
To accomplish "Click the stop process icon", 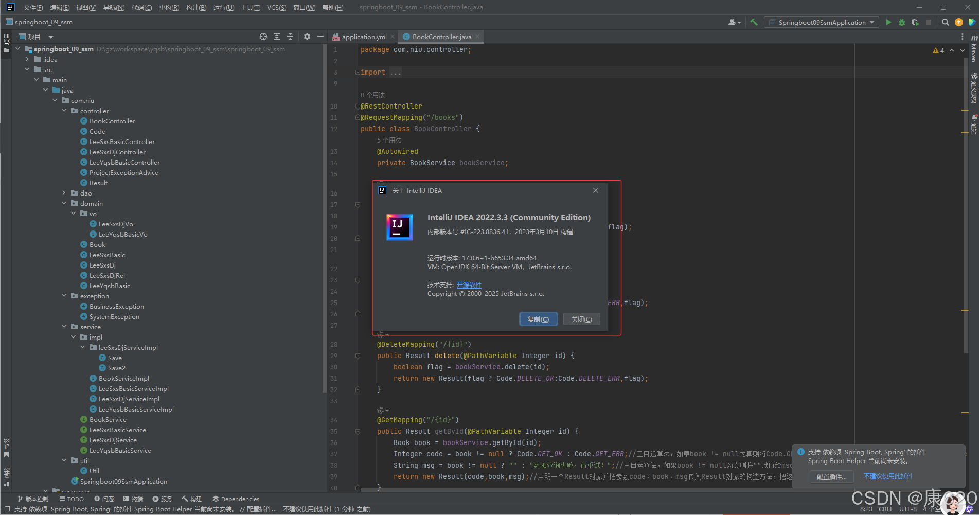I will (929, 22).
